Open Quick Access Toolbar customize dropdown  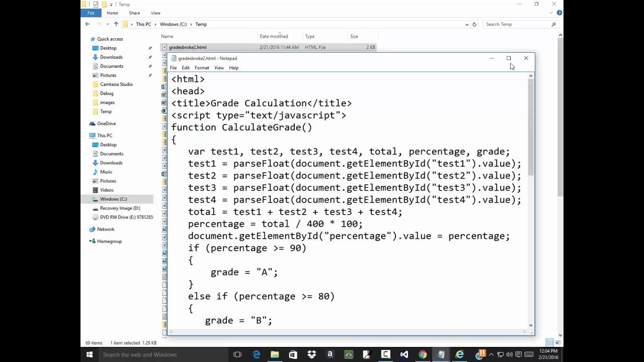click(111, 5)
